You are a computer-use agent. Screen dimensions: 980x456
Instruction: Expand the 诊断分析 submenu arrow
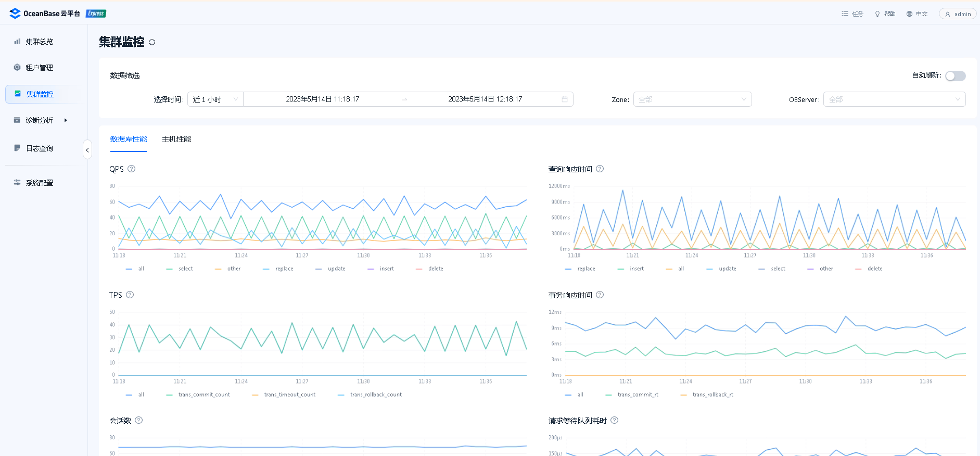tap(66, 120)
